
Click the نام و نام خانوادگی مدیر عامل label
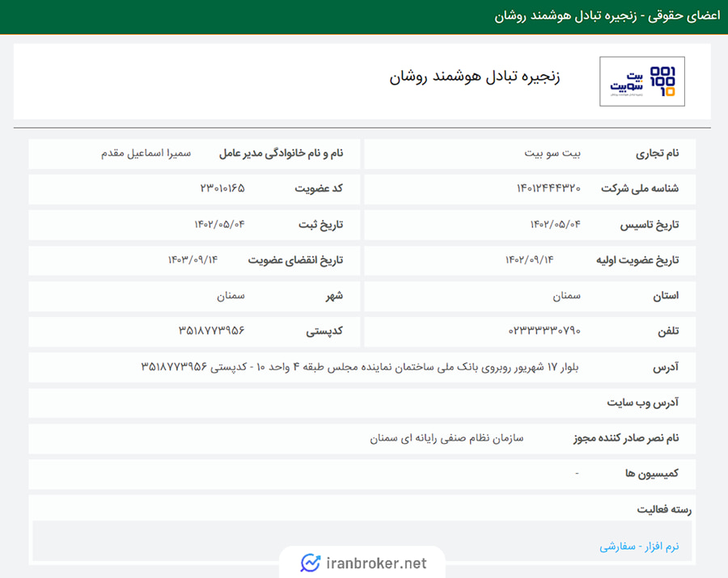281,153
